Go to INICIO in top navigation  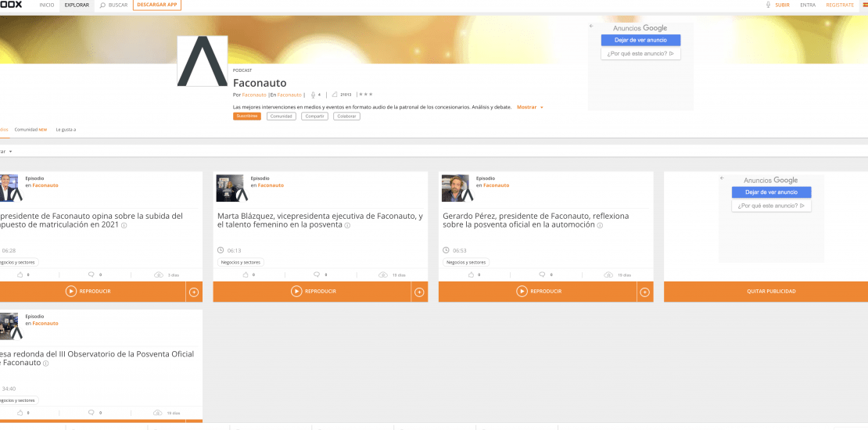click(x=47, y=5)
